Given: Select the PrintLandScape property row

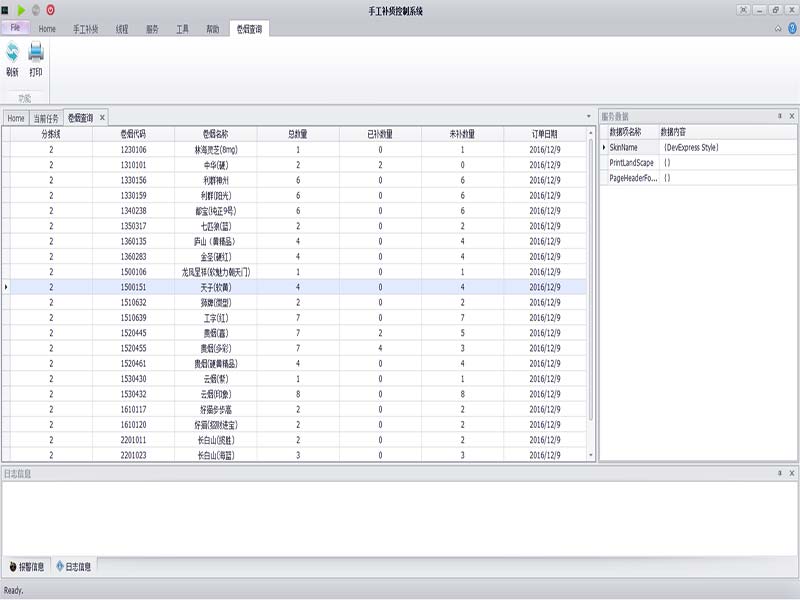Looking at the screenshot, I should pyautogui.click(x=632, y=162).
